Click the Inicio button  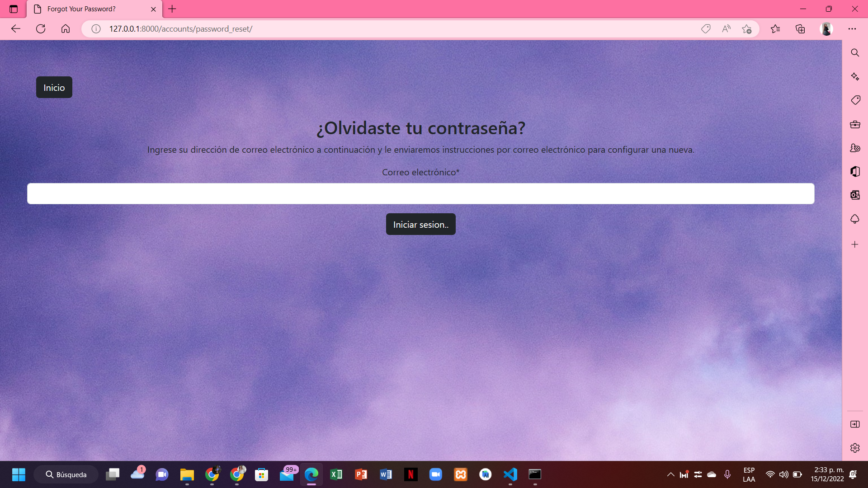coord(54,88)
